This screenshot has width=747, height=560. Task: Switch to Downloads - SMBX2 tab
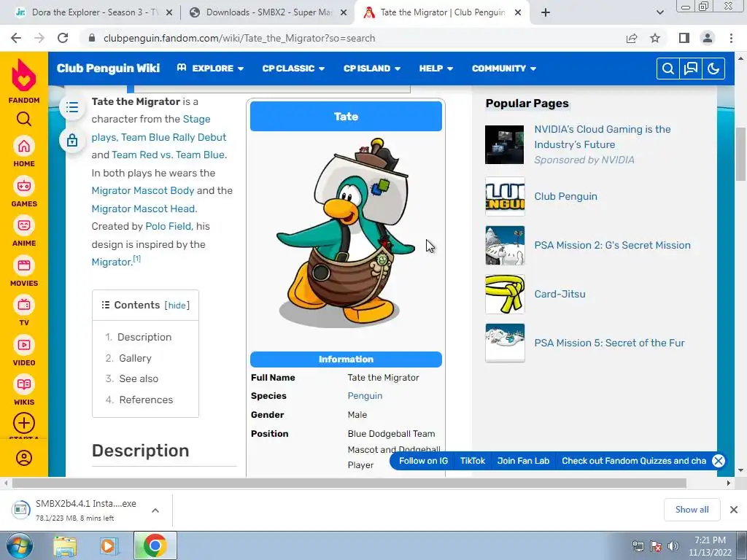[268, 13]
